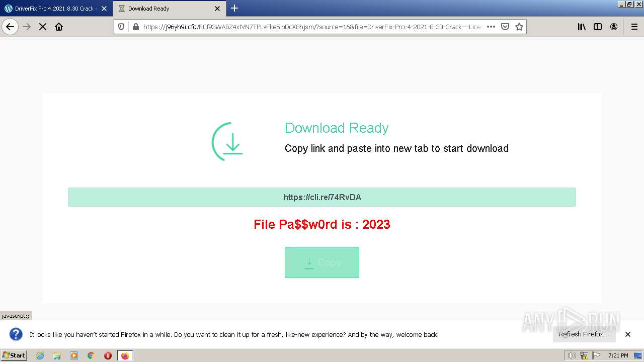Viewport: 644px width, 362px height.
Task: Open the Windows Start menu
Action: [14, 355]
